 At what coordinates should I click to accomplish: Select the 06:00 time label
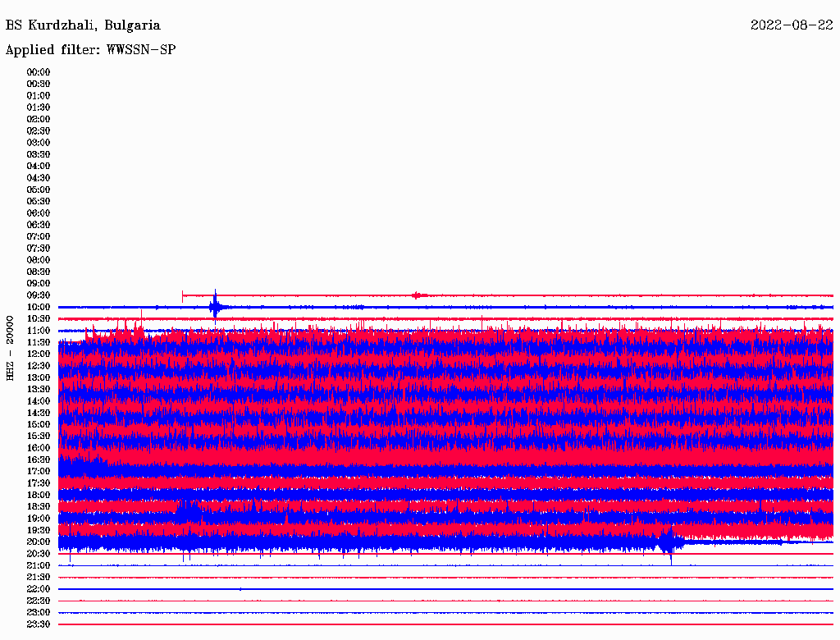[x=39, y=213]
